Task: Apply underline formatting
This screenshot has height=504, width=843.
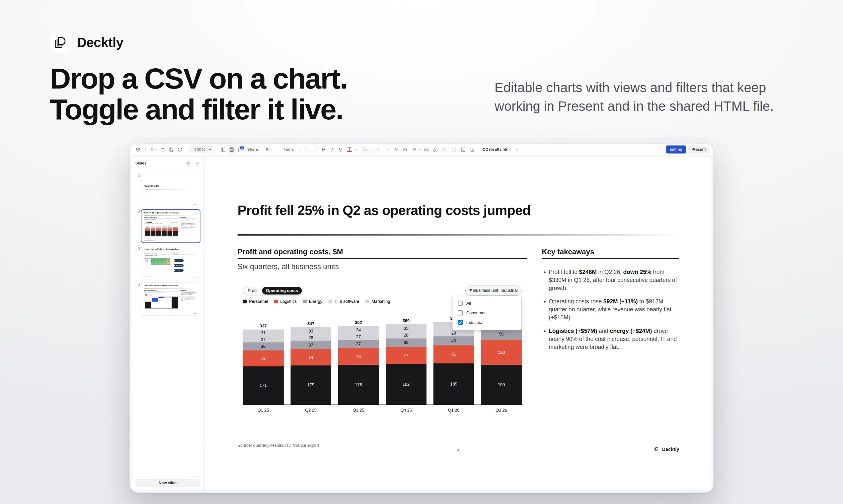Action: [341, 150]
